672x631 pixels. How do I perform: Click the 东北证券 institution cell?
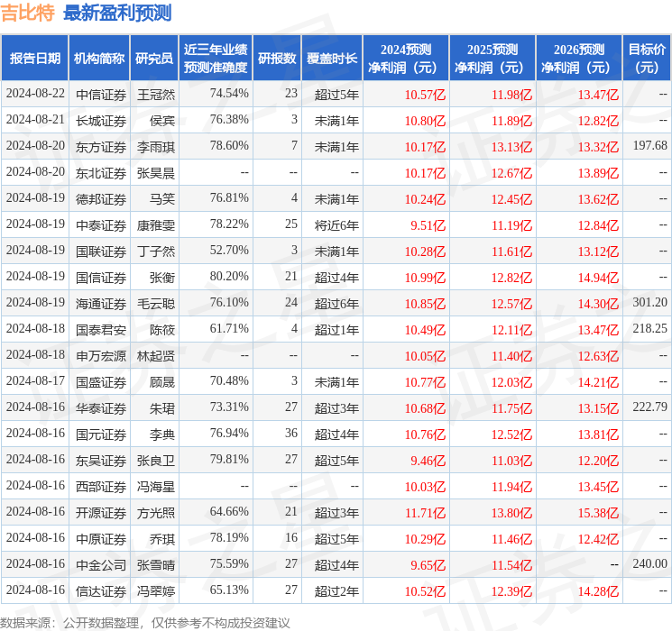coord(101,173)
